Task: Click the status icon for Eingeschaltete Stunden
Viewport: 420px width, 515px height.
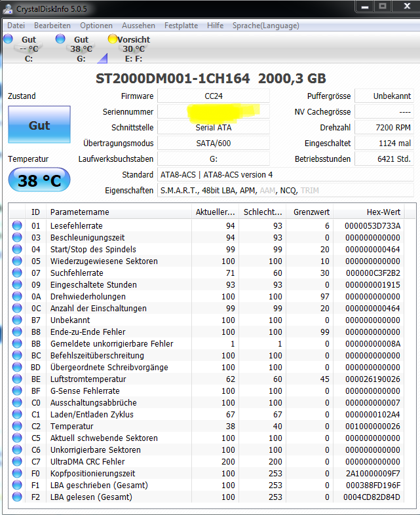Action: pos(17,285)
